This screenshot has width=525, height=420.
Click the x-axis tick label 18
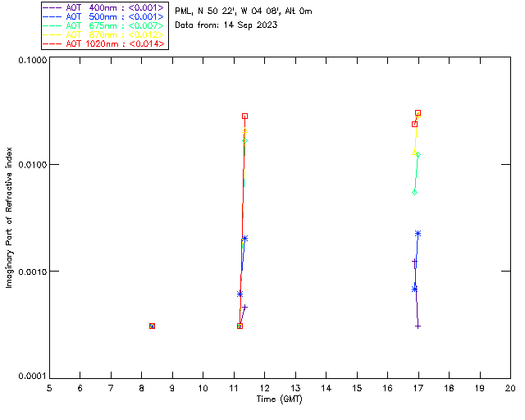(x=450, y=388)
